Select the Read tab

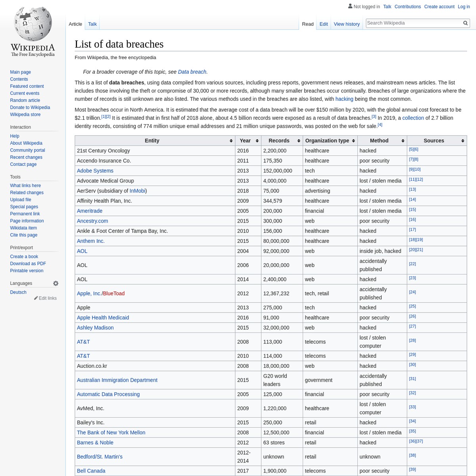(x=308, y=24)
